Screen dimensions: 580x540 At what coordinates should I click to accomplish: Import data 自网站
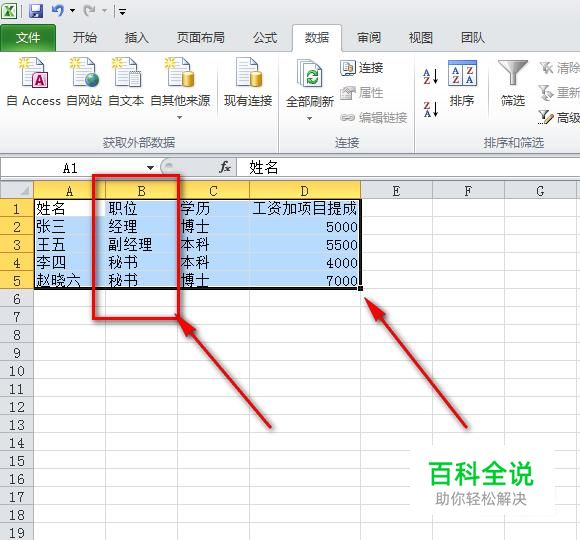click(84, 82)
